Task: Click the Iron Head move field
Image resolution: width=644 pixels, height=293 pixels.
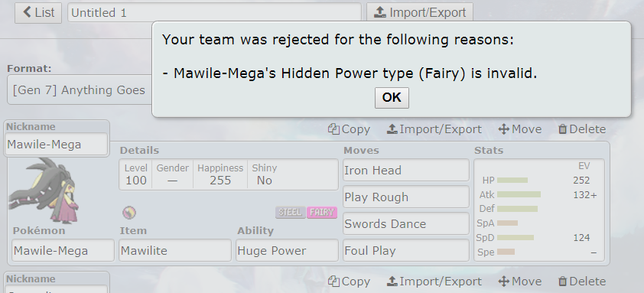Action: click(x=406, y=170)
